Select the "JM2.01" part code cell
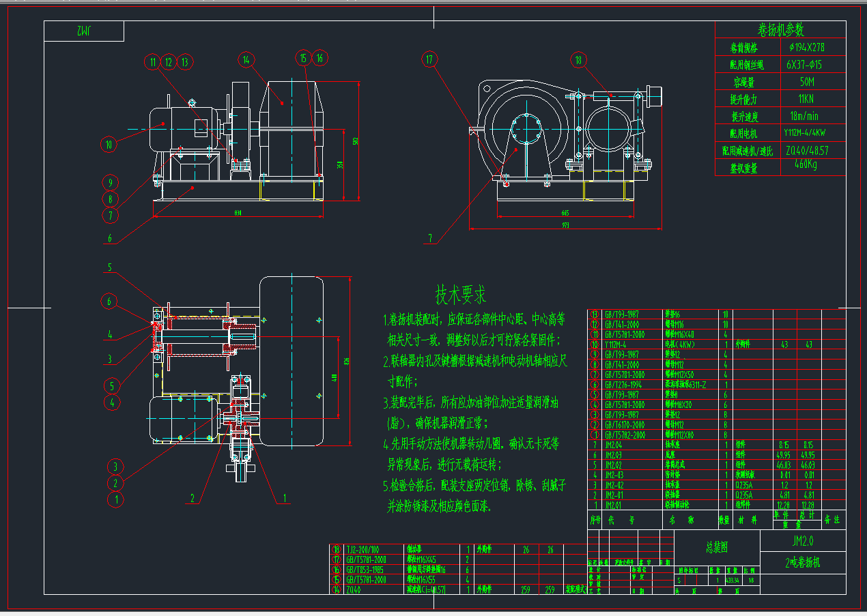Screen dimensions: 867x616 pyautogui.click(x=614, y=505)
